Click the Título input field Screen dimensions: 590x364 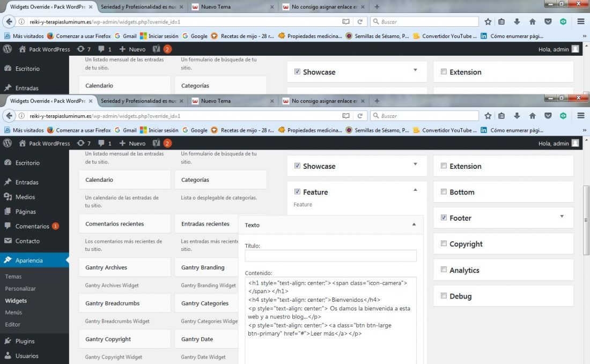[x=330, y=255]
